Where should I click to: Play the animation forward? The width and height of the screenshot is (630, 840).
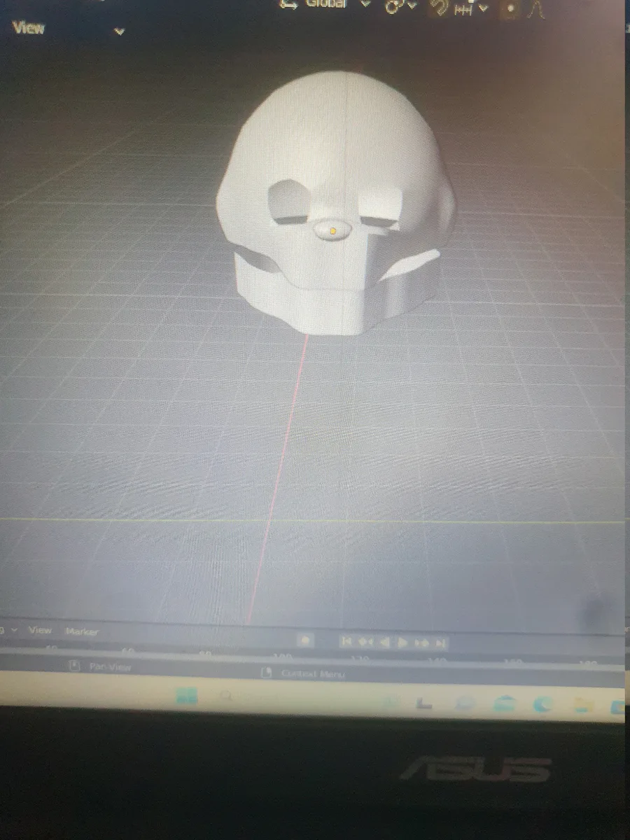(x=403, y=642)
